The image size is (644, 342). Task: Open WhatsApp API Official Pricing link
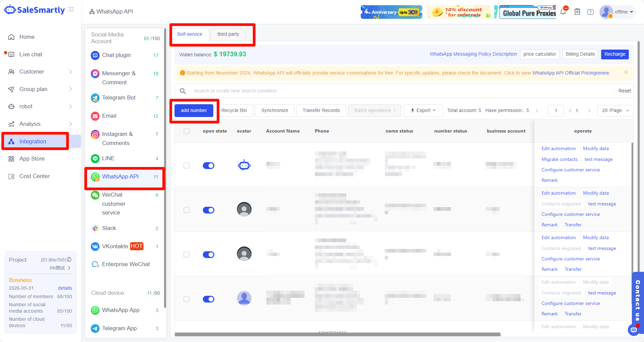coord(571,73)
